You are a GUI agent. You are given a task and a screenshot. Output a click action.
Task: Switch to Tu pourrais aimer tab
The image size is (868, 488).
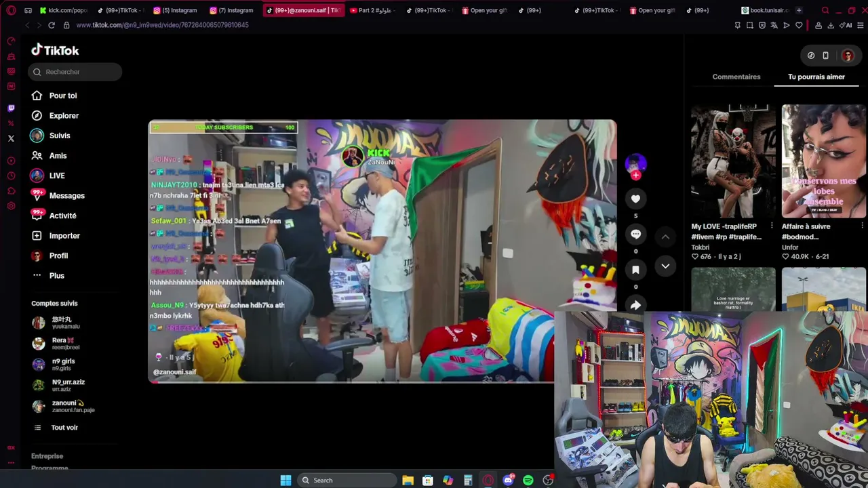click(x=816, y=77)
